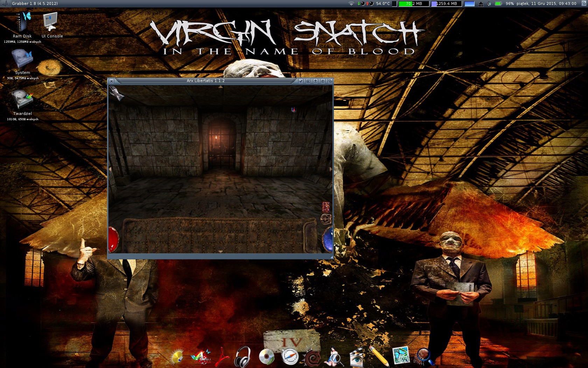Click the Wi-Fi signal icon in the top bar
588x368 pixels.
[351, 4]
